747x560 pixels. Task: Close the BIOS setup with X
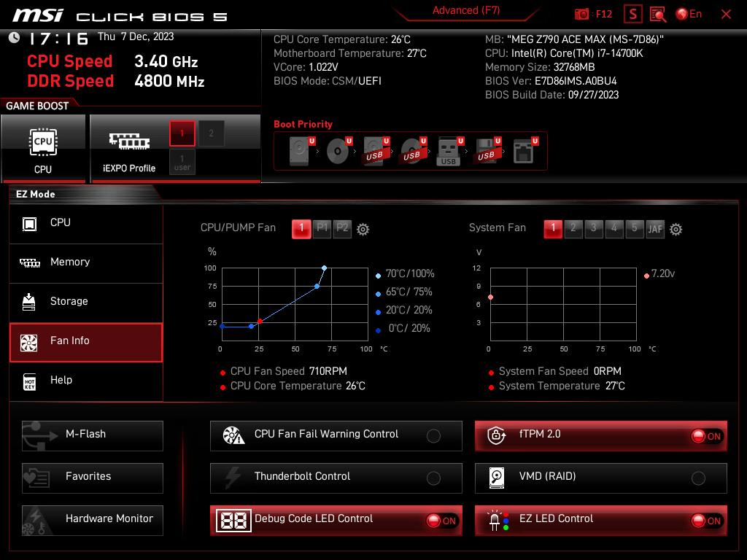(x=726, y=15)
